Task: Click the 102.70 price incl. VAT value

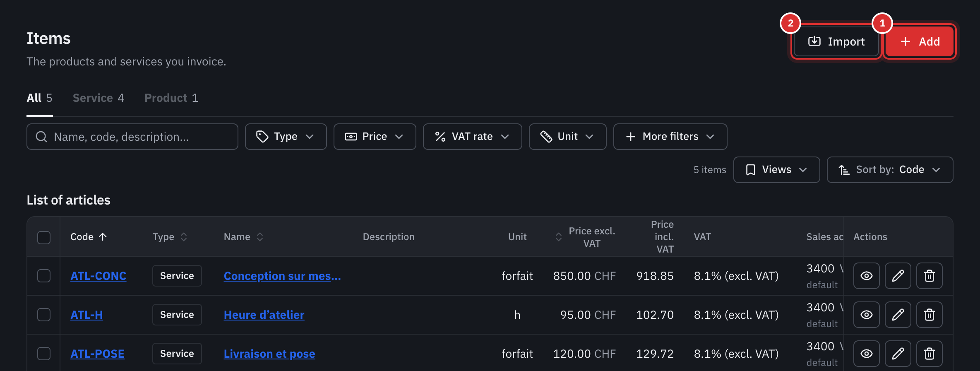Action: [x=655, y=315]
